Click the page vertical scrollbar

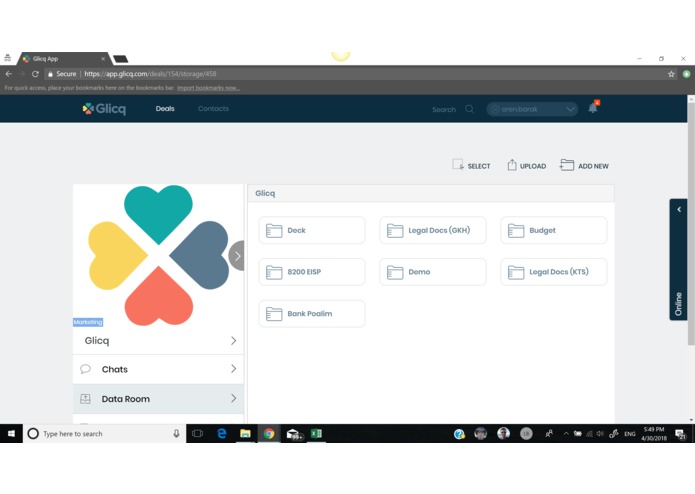(691, 222)
